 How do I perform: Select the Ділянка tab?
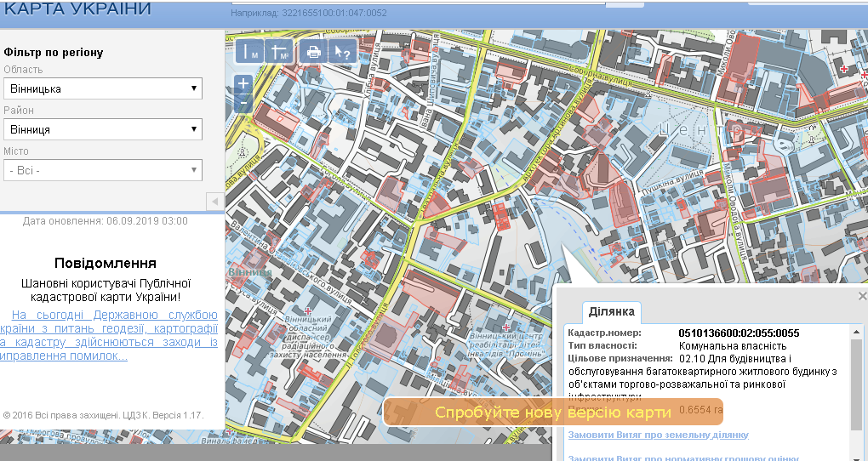pos(611,311)
